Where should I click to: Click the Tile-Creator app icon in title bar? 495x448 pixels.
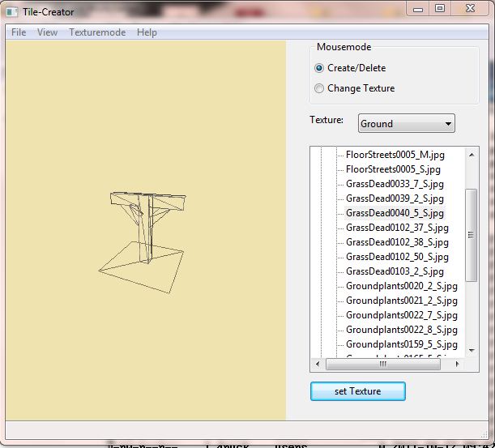[12, 11]
